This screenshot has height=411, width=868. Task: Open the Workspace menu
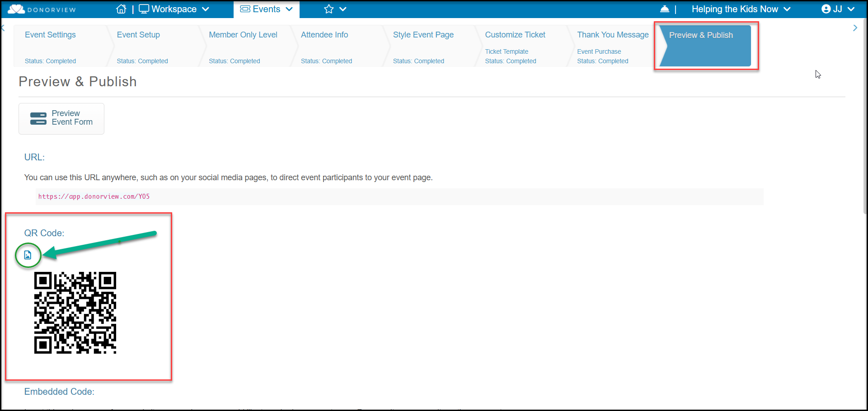(x=174, y=9)
